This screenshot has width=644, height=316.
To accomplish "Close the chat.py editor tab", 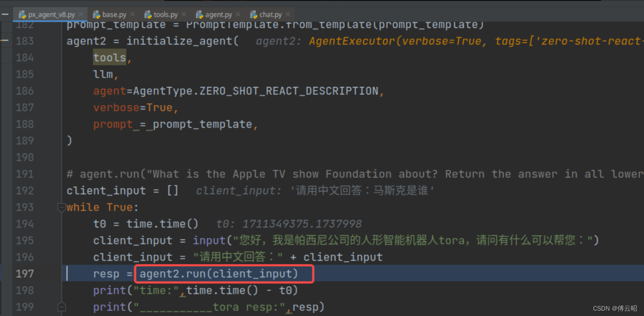I will [288, 15].
